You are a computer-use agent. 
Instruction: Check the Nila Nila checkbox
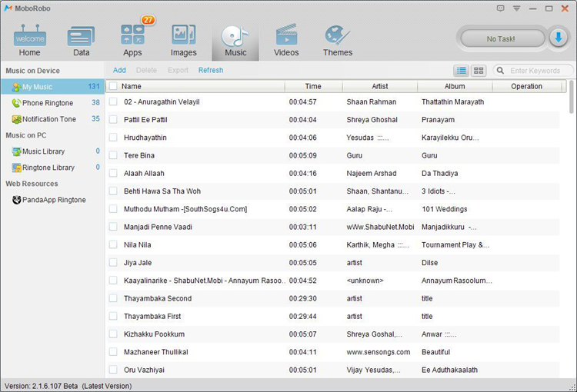coord(113,244)
